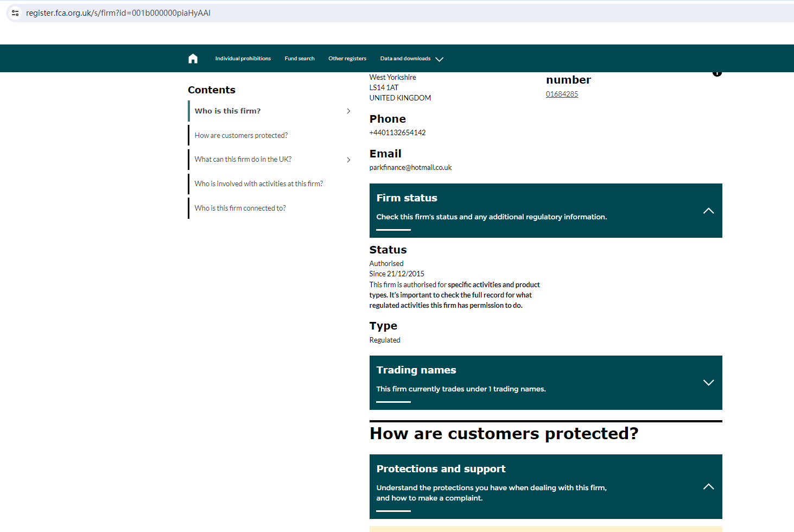794x532 pixels.
Task: Open the Fund search page
Action: (x=300, y=59)
